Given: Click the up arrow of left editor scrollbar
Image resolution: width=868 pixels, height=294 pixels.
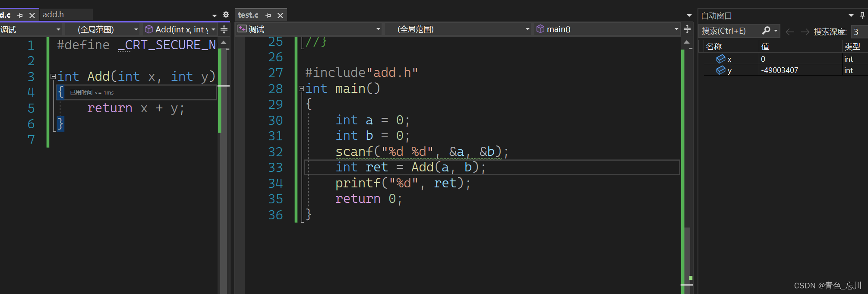Looking at the screenshot, I should tap(224, 42).
